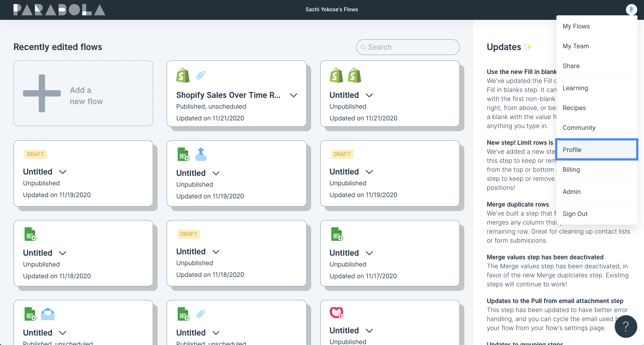Open Community from the menu
Viewport: 644px width, 345px height.
(x=597, y=128)
